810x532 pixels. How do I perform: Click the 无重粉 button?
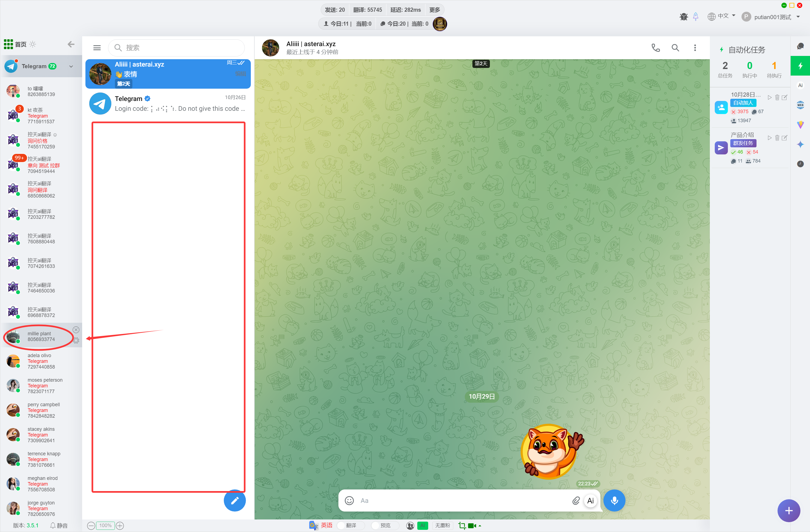pos(442,525)
